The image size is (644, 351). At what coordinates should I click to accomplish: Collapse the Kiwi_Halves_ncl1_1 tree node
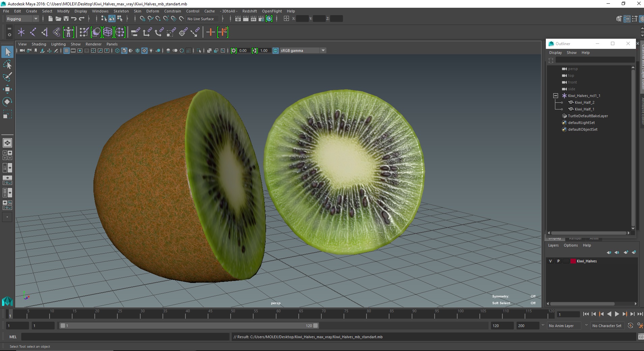point(556,96)
